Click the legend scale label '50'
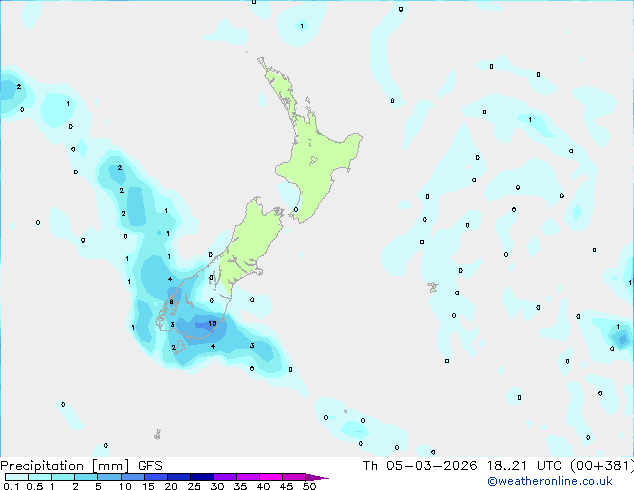634x490 pixels. [309, 486]
